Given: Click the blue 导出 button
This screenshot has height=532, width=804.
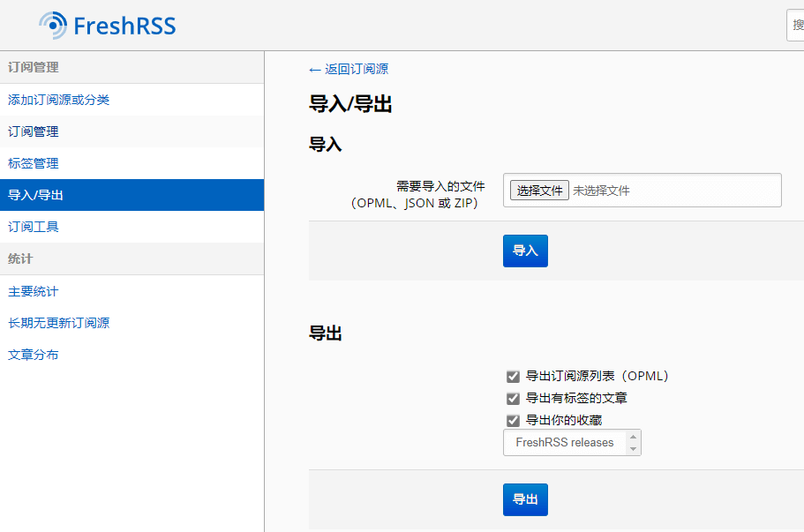Looking at the screenshot, I should (x=525, y=499).
